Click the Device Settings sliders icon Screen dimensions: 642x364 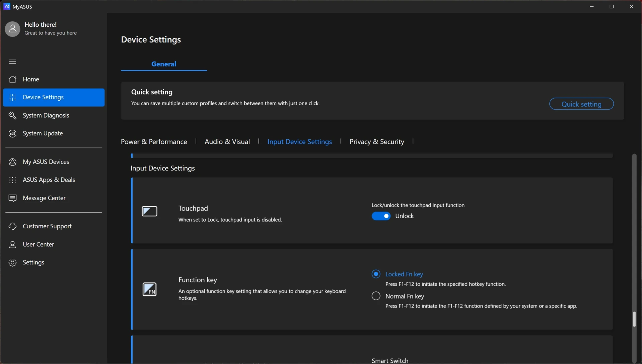point(12,97)
